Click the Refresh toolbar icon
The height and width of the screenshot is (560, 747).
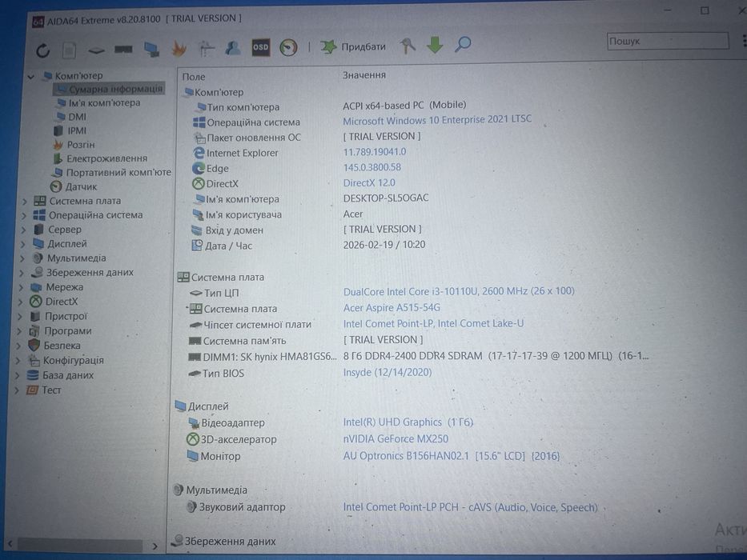43,50
